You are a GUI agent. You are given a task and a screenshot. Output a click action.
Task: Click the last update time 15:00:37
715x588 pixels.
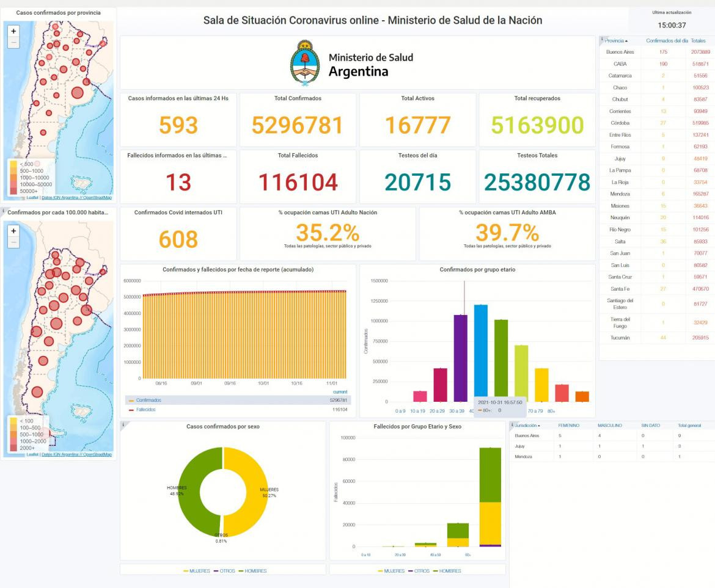(672, 26)
